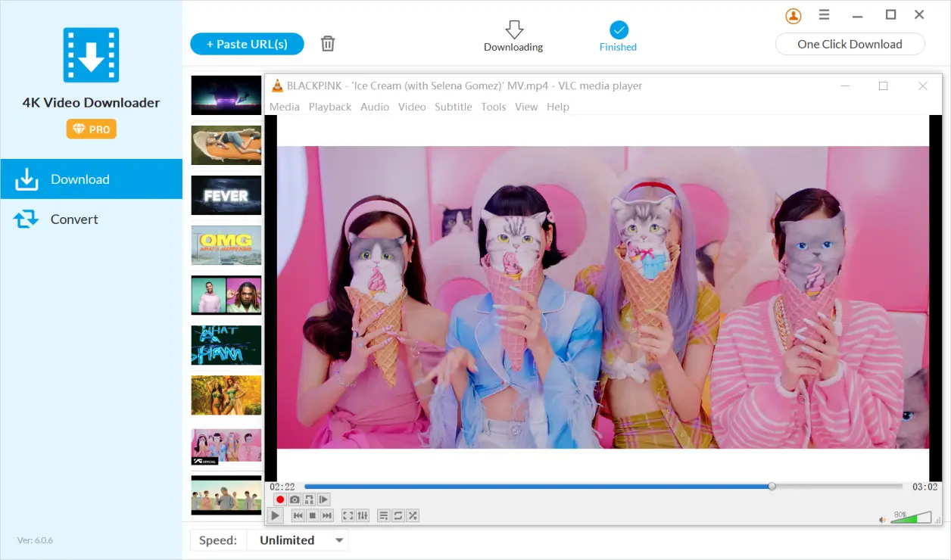Screen dimensions: 951x560
Task: Open the hamburger menu in 4K Downloader
Action: tap(825, 15)
